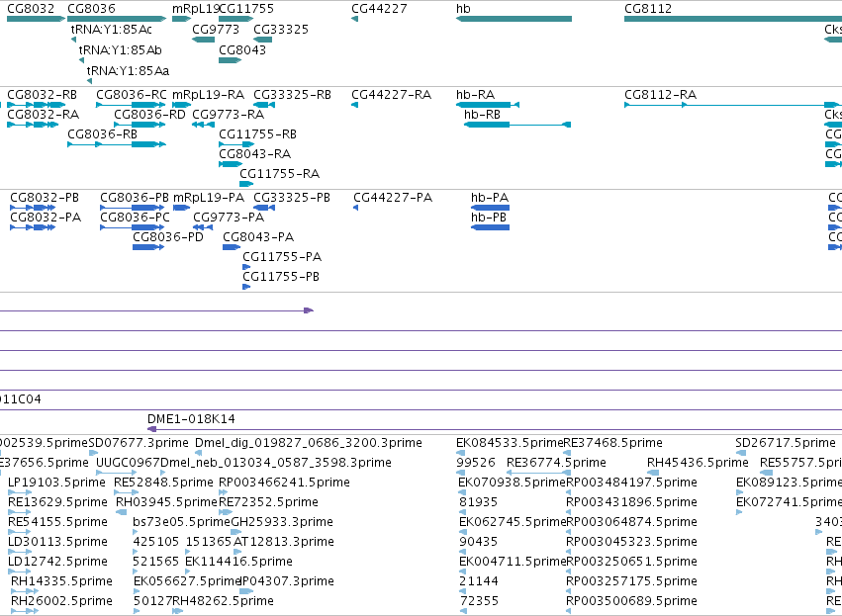Viewport: 842px width, 616px height.
Task: Click the CG8036-PD blue protein bar
Action: [148, 247]
